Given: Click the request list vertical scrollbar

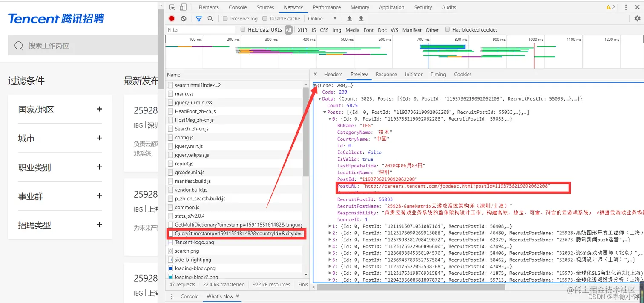Looking at the screenshot, I should tap(306, 132).
